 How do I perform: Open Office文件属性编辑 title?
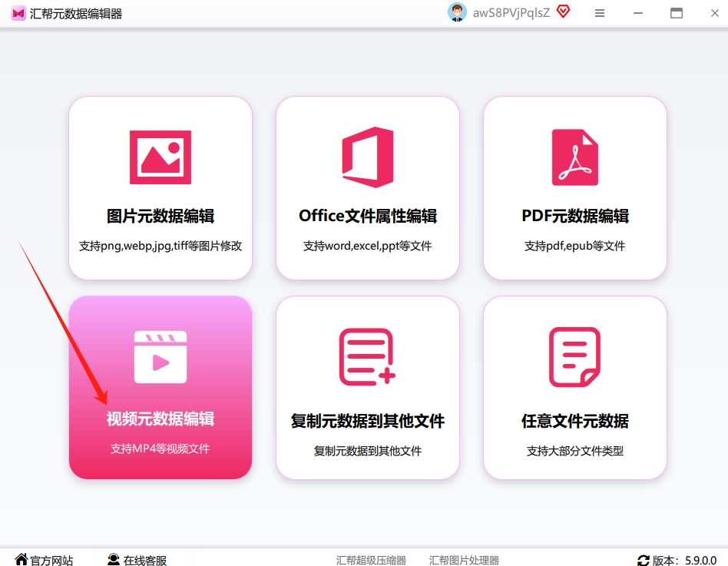pos(368,216)
